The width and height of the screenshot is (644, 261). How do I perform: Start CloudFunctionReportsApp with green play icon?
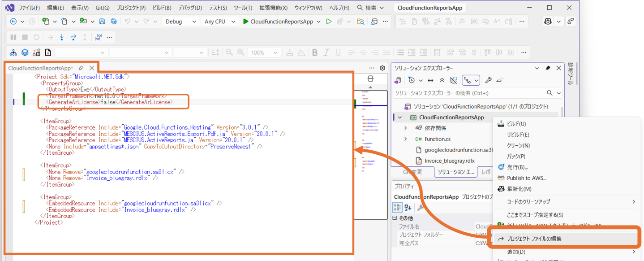(246, 22)
